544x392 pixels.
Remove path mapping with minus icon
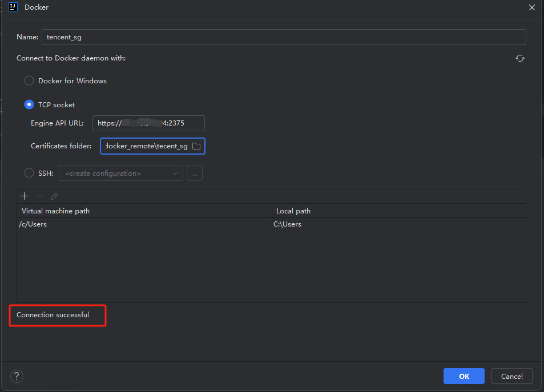pos(39,196)
